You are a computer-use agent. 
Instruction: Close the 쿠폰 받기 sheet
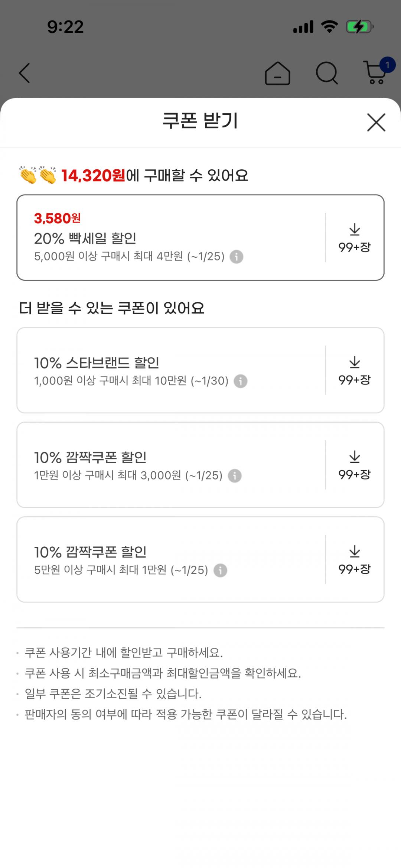(x=376, y=122)
